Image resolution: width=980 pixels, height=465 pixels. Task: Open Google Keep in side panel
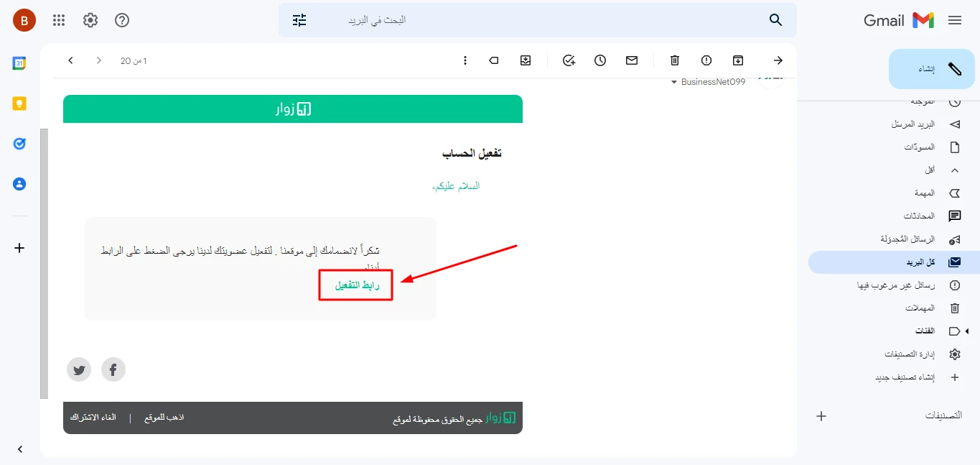[19, 103]
